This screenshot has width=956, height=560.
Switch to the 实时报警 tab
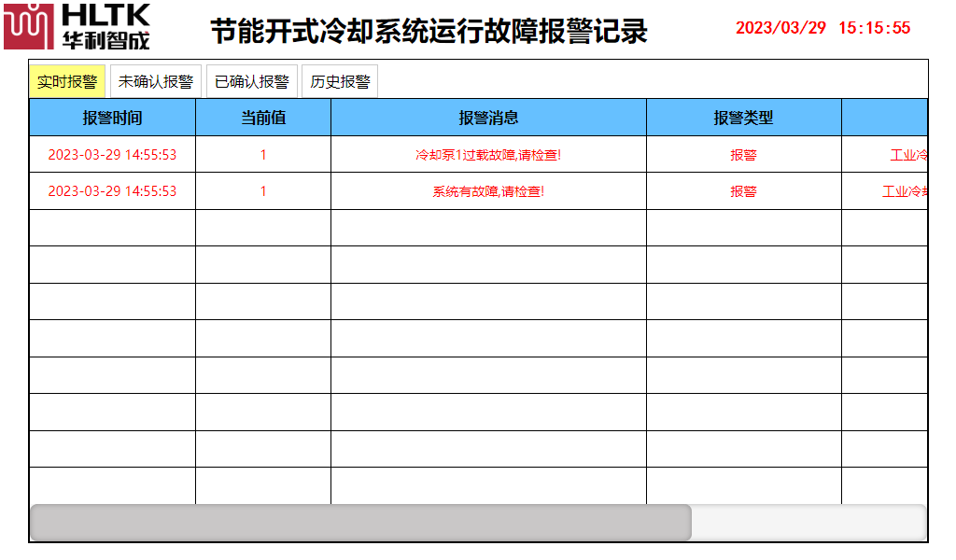pyautogui.click(x=67, y=81)
